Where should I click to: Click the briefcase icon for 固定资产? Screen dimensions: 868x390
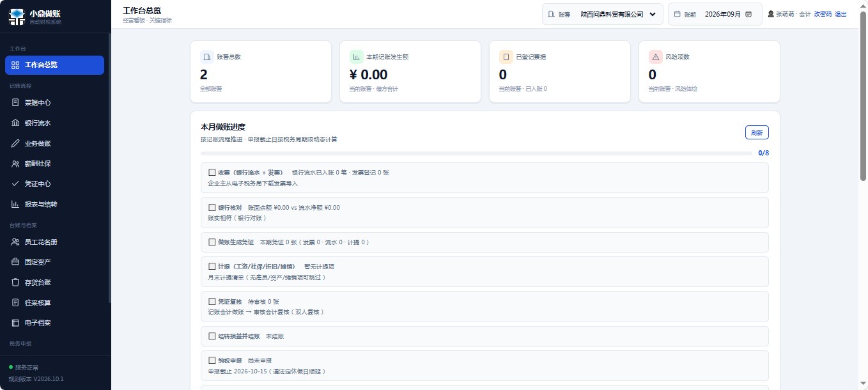15,262
